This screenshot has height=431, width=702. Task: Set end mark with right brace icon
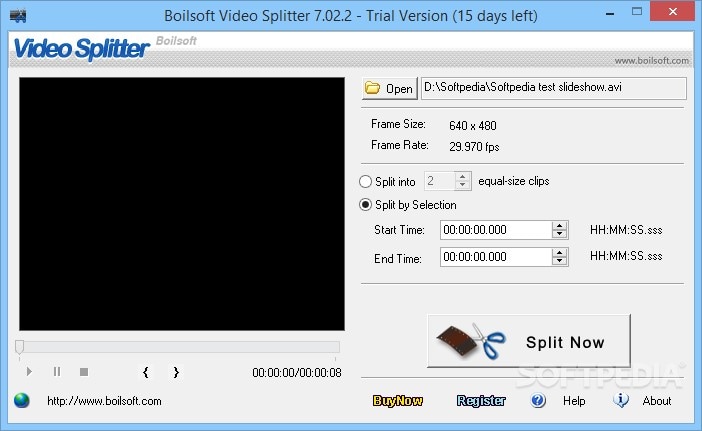(x=176, y=372)
